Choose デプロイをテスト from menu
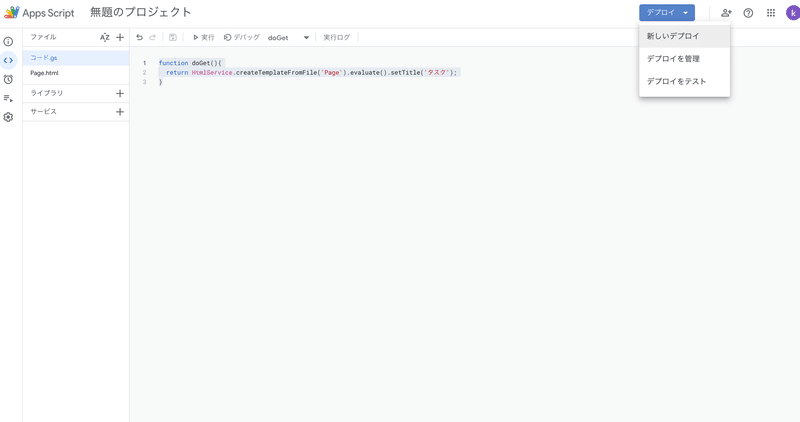This screenshot has width=800, height=422. click(x=684, y=81)
